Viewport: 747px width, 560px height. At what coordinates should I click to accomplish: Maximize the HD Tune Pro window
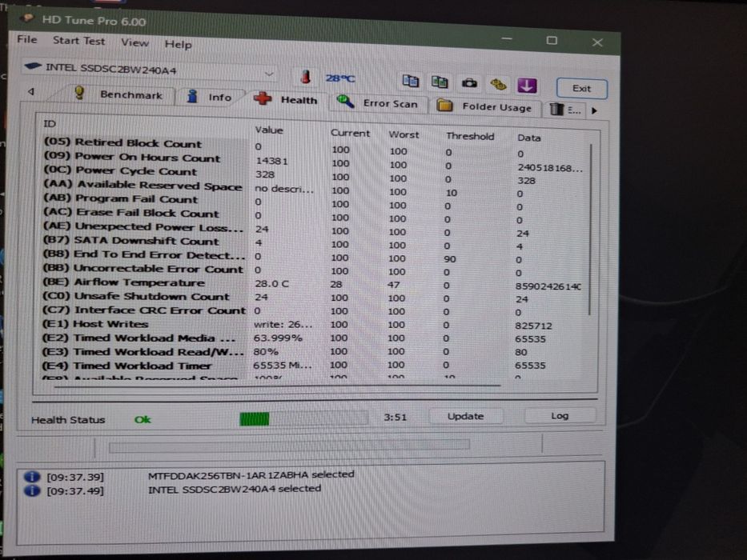pos(552,41)
